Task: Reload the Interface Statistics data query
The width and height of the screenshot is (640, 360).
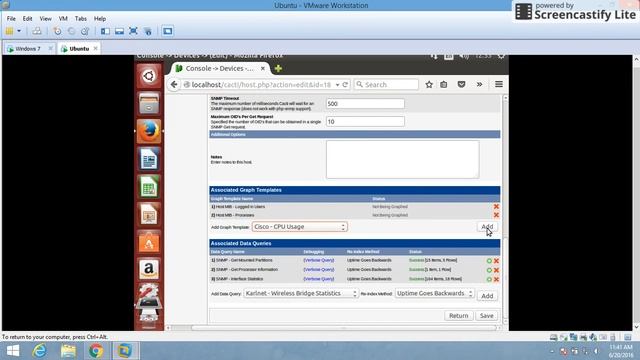Action: 489,280
